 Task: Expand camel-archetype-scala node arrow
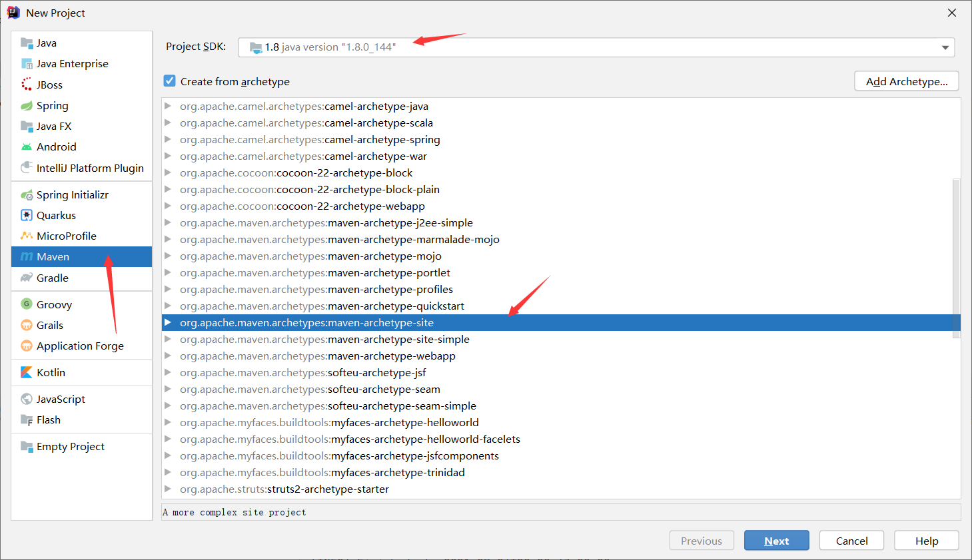(x=168, y=123)
